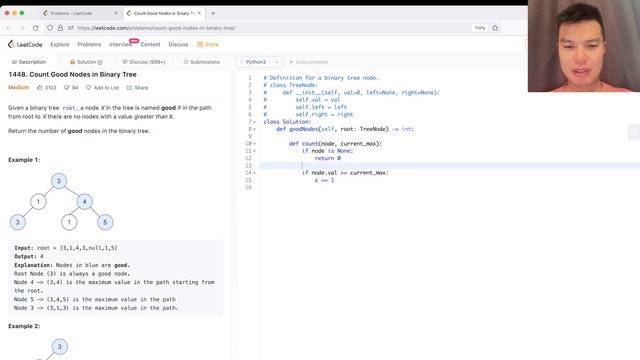Open the Store link

tap(208, 44)
